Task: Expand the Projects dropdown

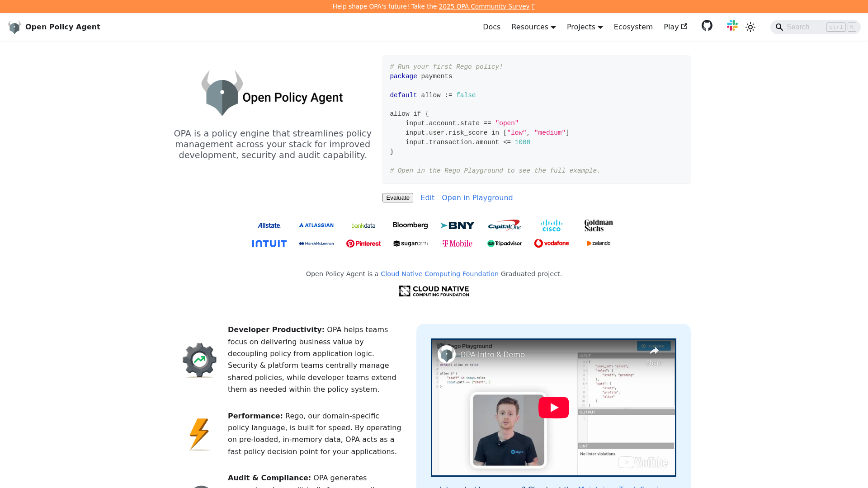Action: 584,27
